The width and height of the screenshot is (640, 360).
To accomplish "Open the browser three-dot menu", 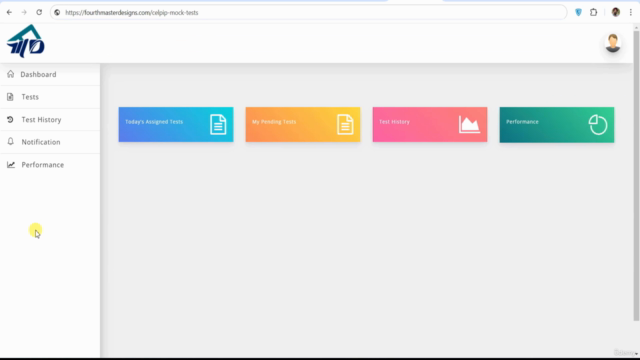I will click(631, 13).
